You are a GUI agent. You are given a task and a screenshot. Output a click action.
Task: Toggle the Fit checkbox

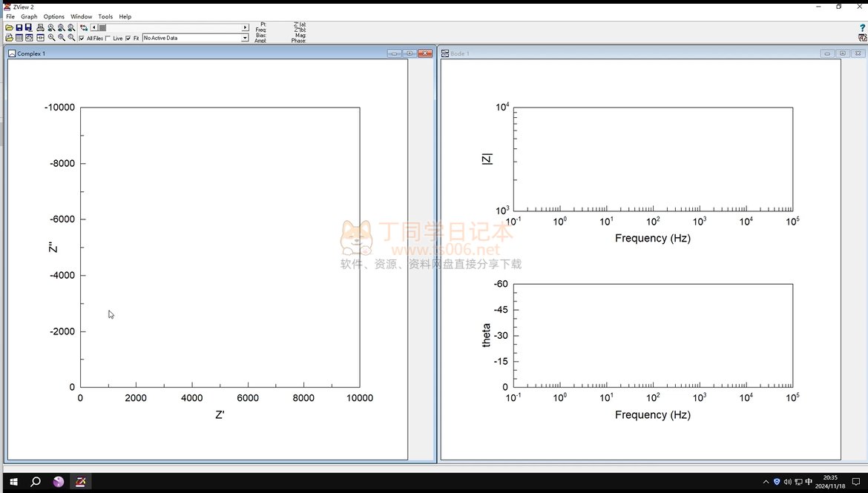point(128,38)
